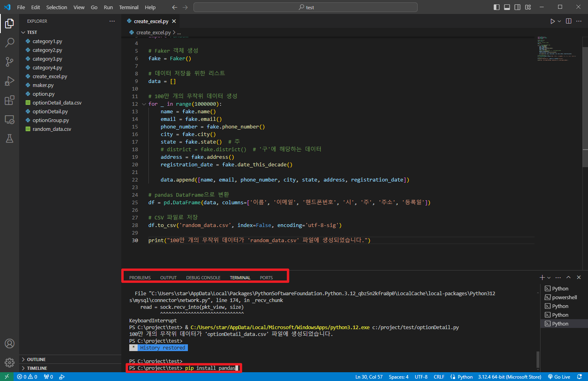Open the Remote Explorer view

[x=10, y=119]
